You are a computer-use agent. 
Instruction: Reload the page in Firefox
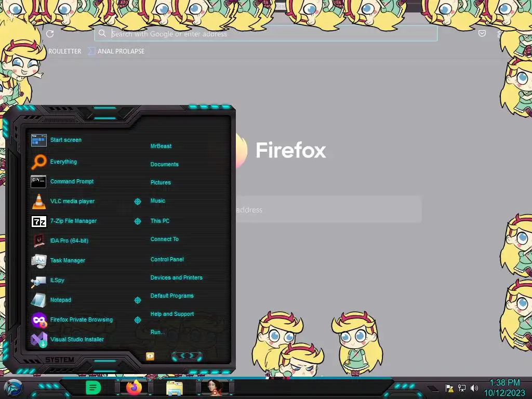click(50, 34)
